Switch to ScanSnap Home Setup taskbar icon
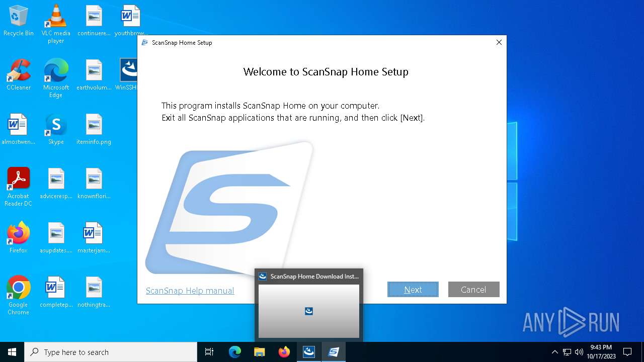 tap(334, 352)
